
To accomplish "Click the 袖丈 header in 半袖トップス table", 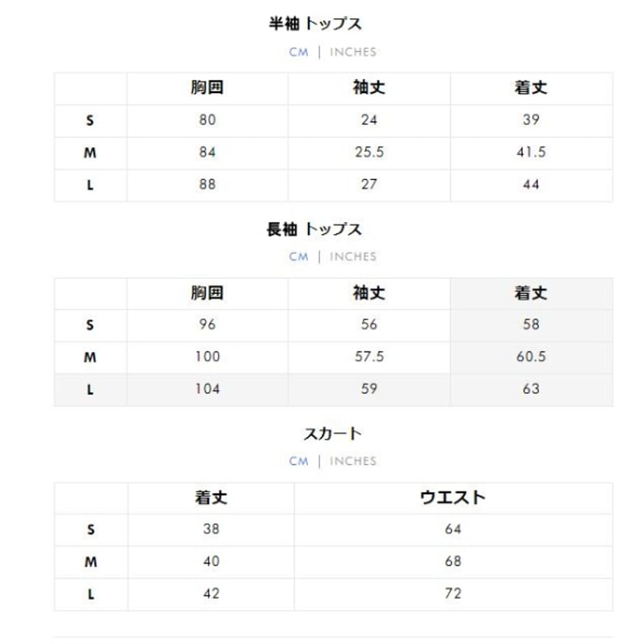I will [369, 88].
